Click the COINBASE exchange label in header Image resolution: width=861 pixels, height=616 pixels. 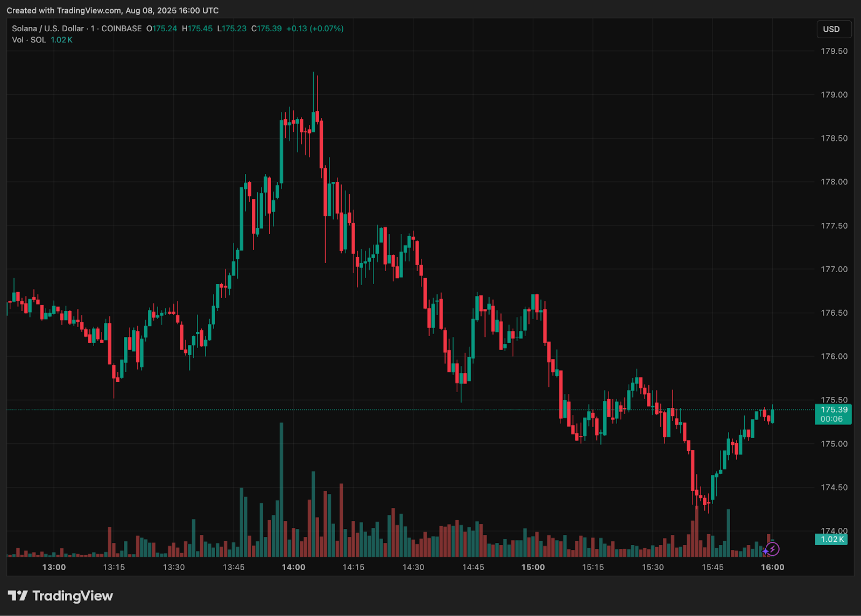(122, 29)
